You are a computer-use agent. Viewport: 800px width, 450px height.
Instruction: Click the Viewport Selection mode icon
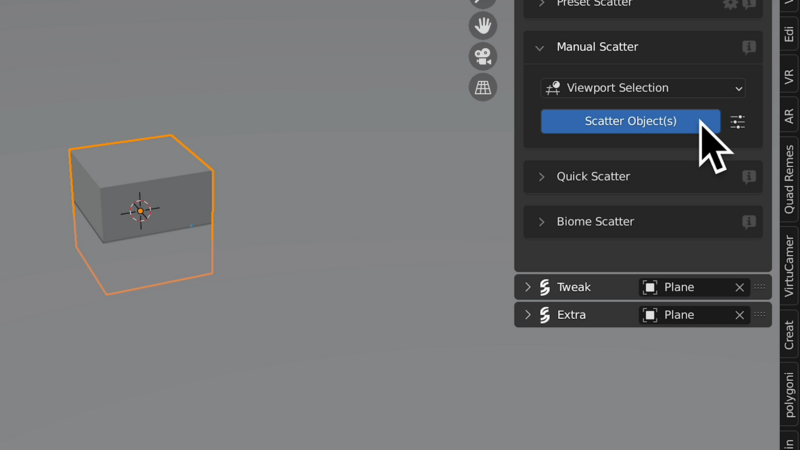coord(553,88)
